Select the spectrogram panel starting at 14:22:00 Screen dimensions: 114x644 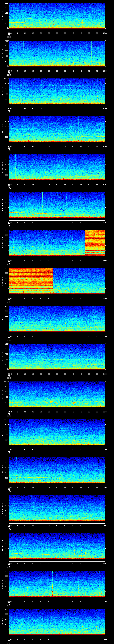coord(57,318)
